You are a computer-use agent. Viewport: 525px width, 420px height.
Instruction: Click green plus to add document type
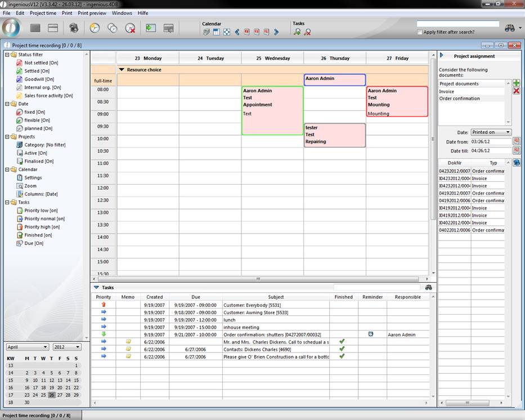(516, 83)
